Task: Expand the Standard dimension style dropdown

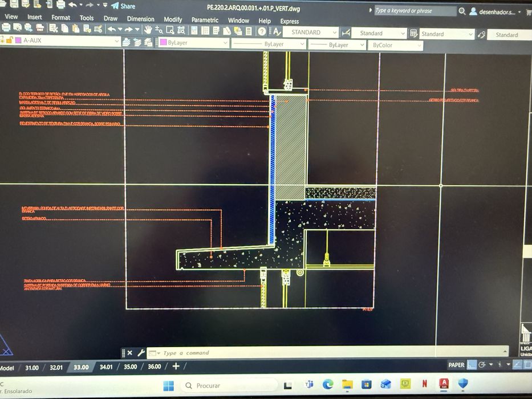Action: tap(403, 33)
